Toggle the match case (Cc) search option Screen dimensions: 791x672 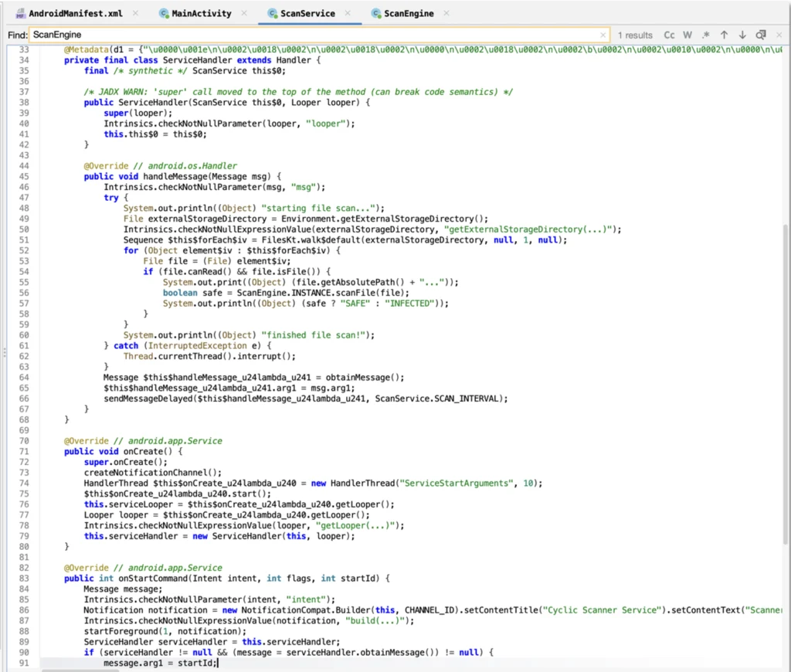coord(669,35)
